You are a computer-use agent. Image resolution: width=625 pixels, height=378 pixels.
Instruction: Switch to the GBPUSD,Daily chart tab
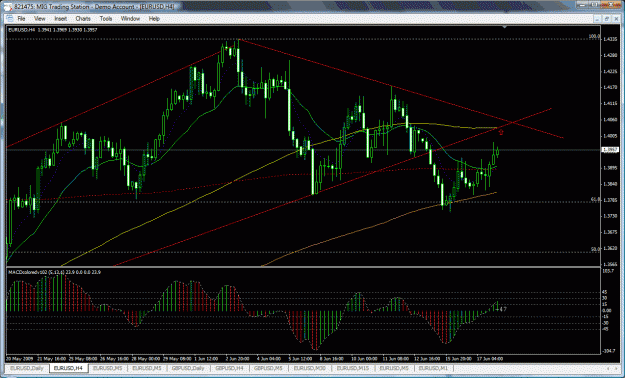click(189, 368)
